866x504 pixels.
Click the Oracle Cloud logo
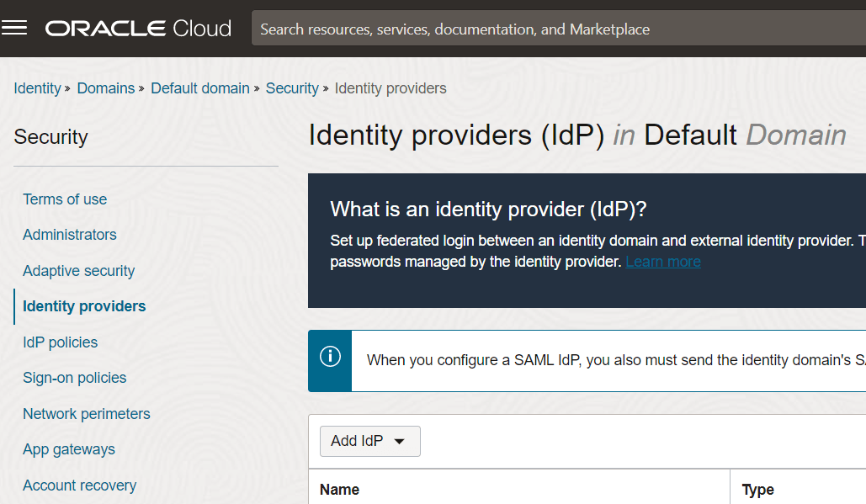click(137, 28)
